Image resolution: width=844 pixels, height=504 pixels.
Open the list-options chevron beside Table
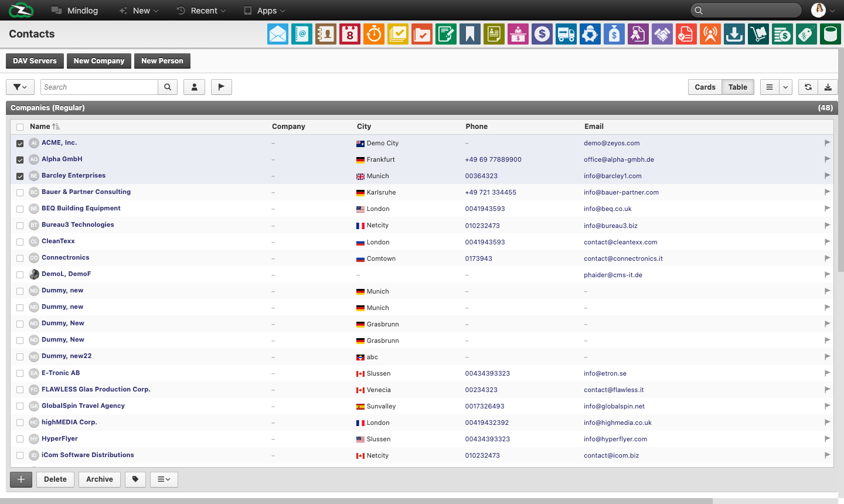click(x=786, y=87)
